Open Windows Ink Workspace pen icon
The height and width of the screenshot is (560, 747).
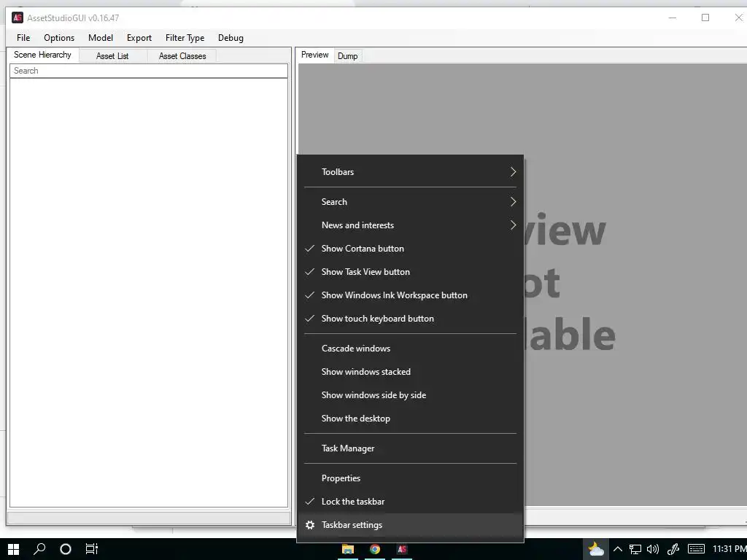click(x=673, y=549)
